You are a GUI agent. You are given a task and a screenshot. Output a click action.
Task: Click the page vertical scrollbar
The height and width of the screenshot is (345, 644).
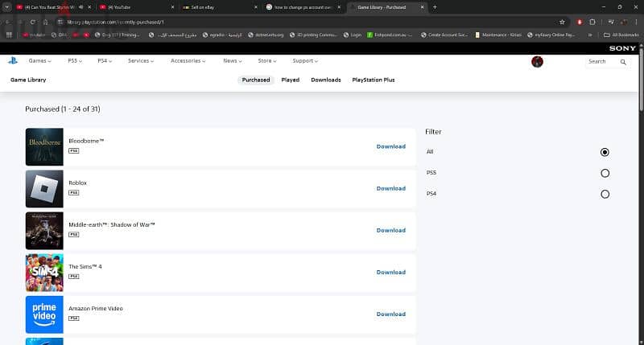tap(641, 82)
